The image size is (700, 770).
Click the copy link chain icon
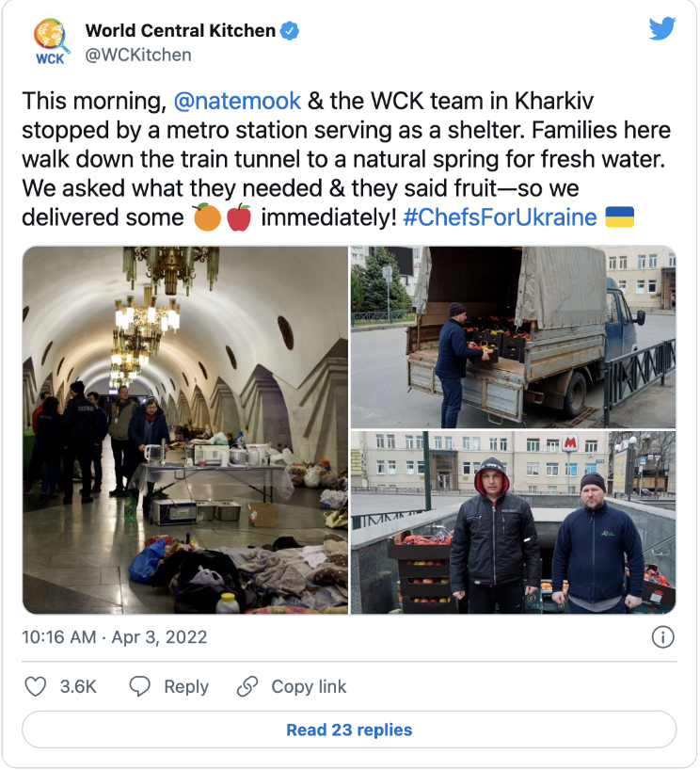[x=247, y=686]
